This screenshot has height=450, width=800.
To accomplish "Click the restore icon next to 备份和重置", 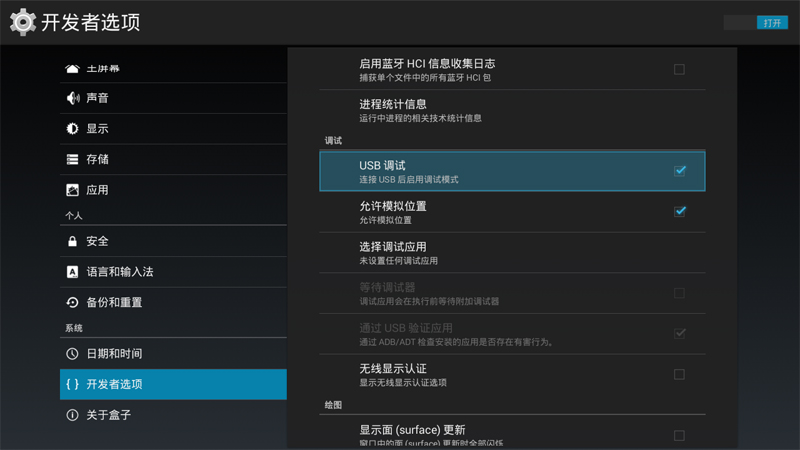I will [x=72, y=303].
